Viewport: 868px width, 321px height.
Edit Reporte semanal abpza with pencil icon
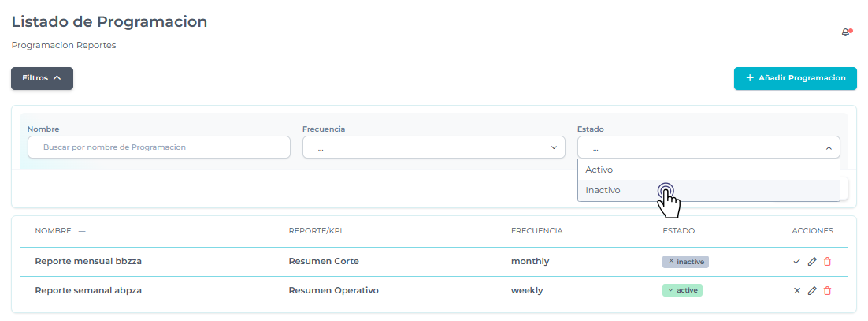812,290
